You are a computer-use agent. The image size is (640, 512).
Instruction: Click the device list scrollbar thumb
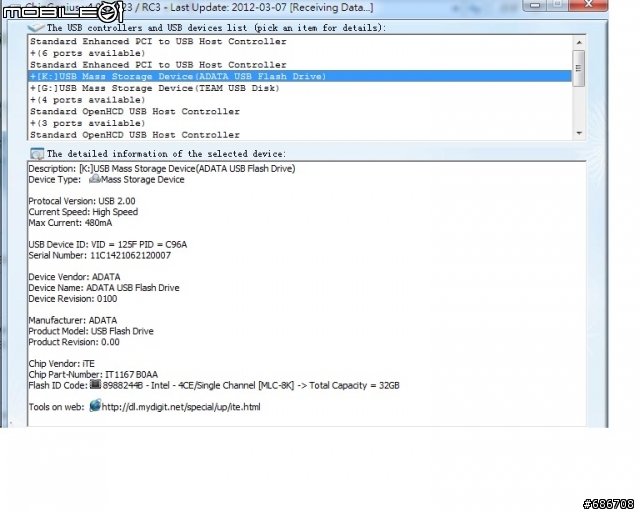click(579, 68)
